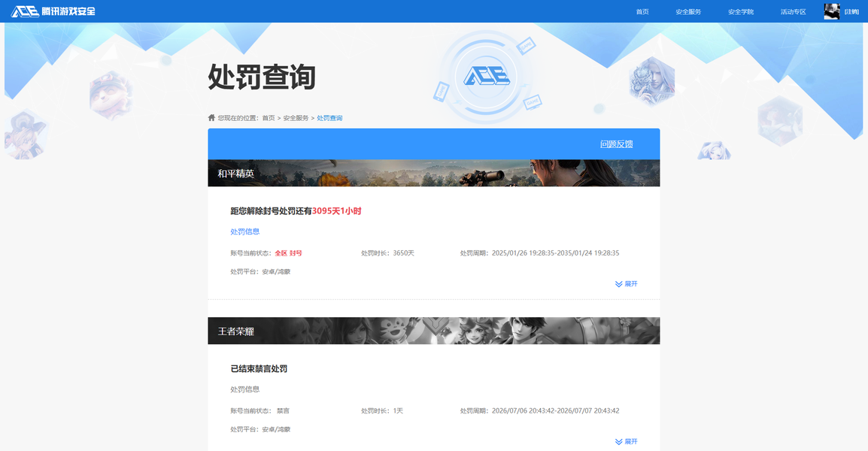Click the period 2026/07/06 20:43:42-2026/07/07 20:43:42
The height and width of the screenshot is (451, 868).
tap(556, 410)
